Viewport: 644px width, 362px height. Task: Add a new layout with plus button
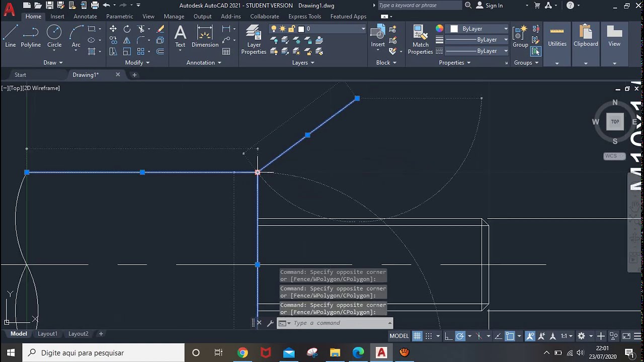coord(101,334)
